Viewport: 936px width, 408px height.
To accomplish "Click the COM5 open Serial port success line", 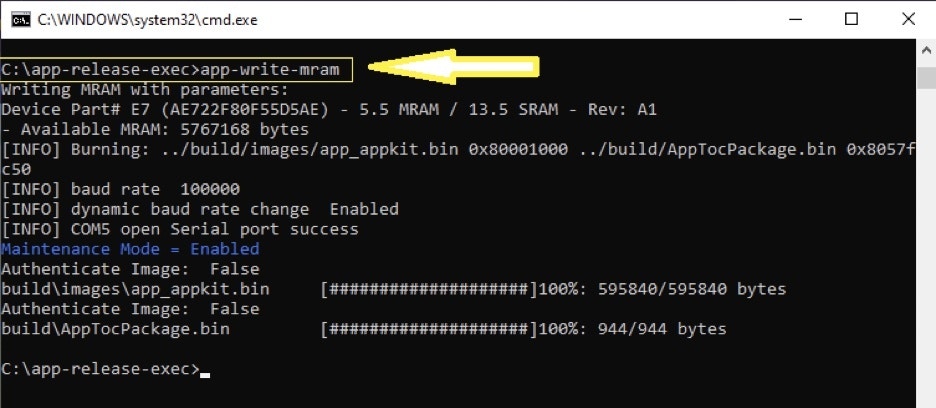I will pyautogui.click(x=180, y=229).
